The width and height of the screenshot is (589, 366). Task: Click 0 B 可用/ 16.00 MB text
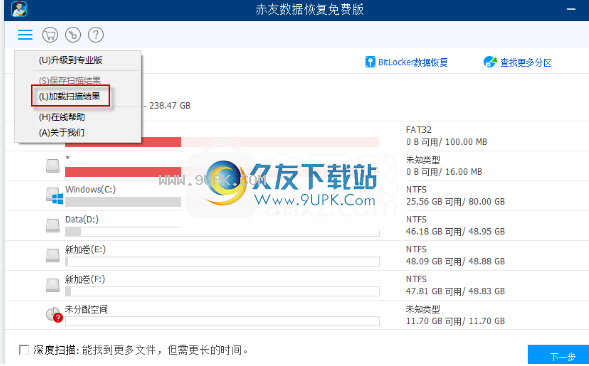pyautogui.click(x=444, y=172)
